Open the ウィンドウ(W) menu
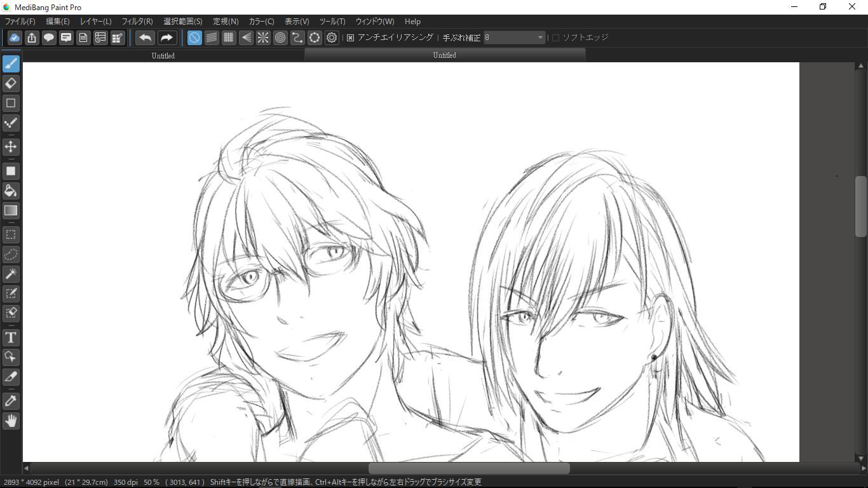Viewport: 868px width, 488px height. click(375, 22)
